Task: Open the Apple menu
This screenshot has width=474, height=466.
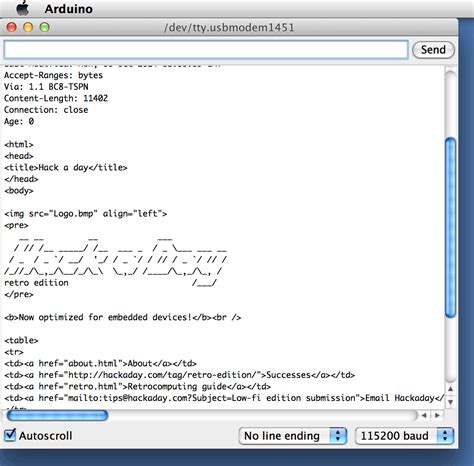Action: 23,8
